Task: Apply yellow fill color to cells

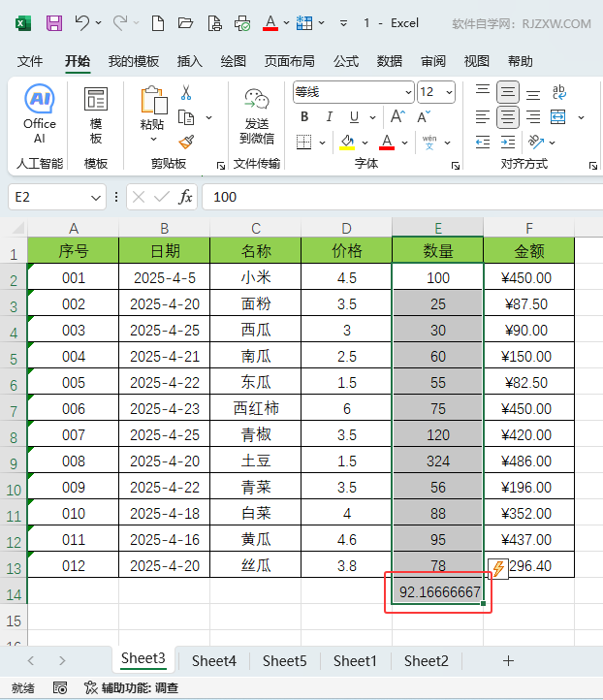Action: (347, 143)
